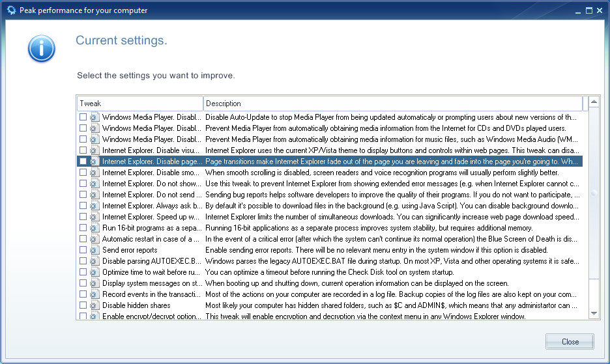Minimize the Peak performance window
This screenshot has width=610, height=364.
pos(577,11)
